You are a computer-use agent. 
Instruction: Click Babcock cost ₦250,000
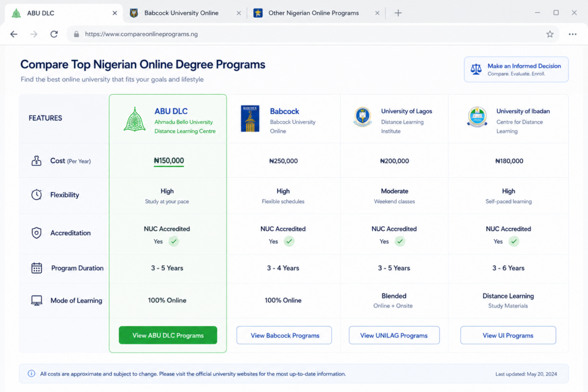coord(284,161)
